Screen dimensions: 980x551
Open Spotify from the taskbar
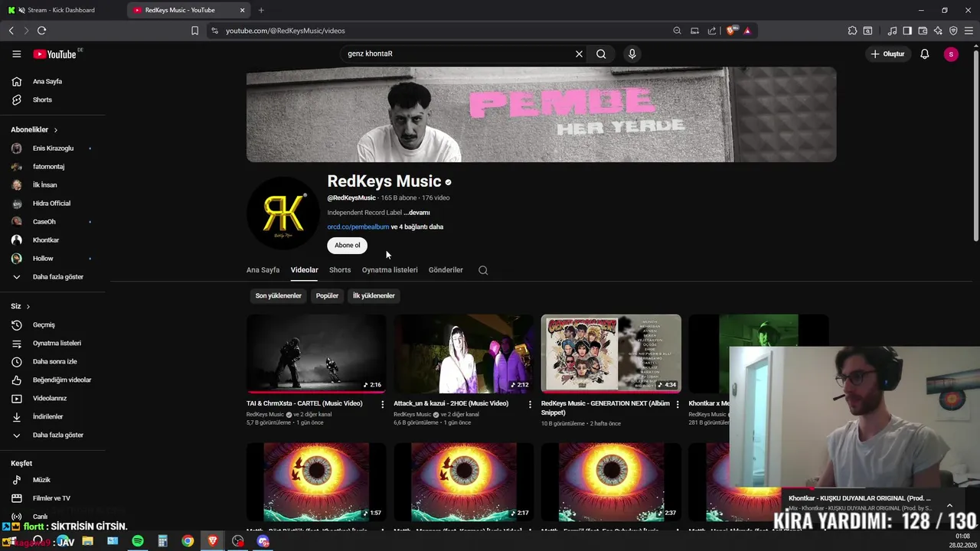[138, 541]
